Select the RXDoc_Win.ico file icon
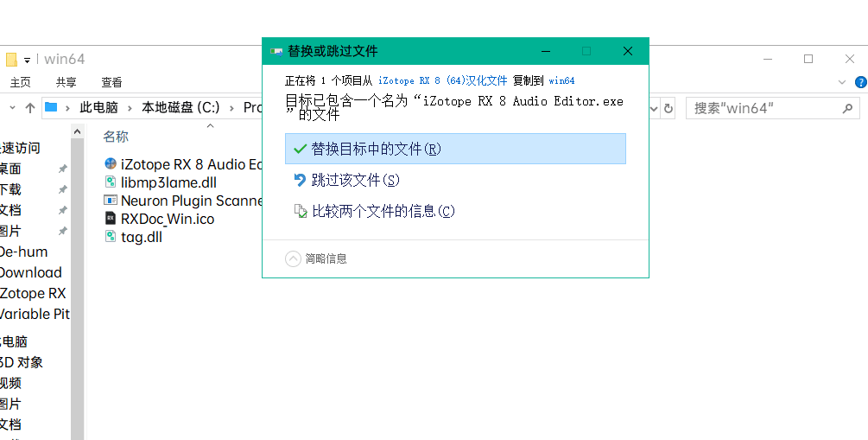 (110, 219)
